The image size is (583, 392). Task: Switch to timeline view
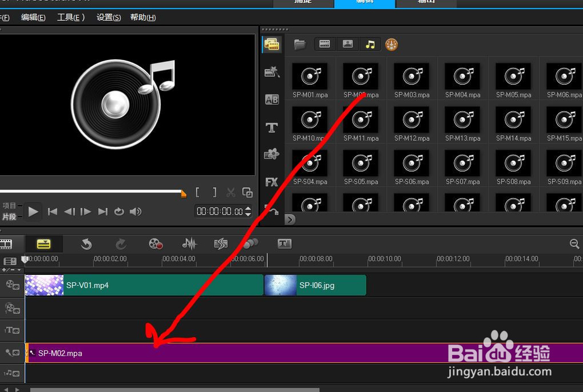(x=44, y=244)
